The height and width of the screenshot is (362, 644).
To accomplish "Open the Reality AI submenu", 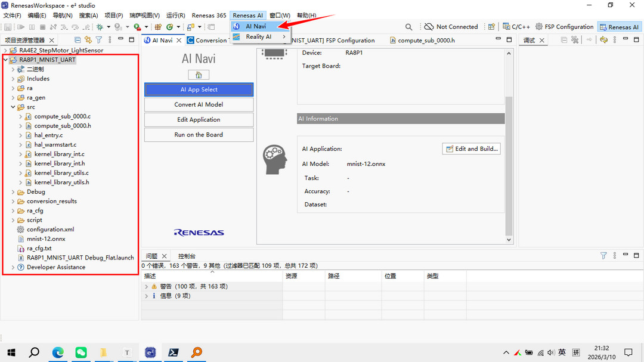I will coord(261,36).
